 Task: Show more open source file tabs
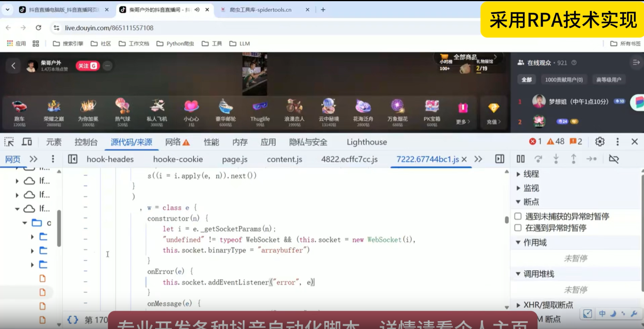pos(478,159)
